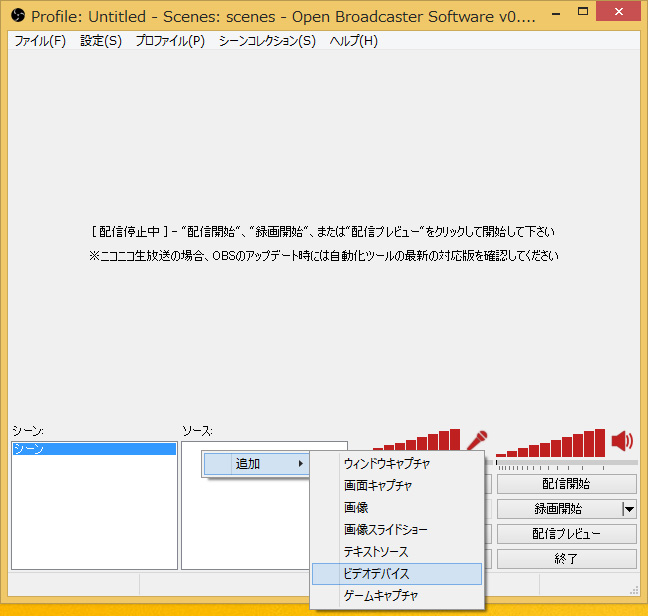Screen dimensions: 648x616
Task: Open the ヘルプ(H) menu
Action: [x=354, y=41]
